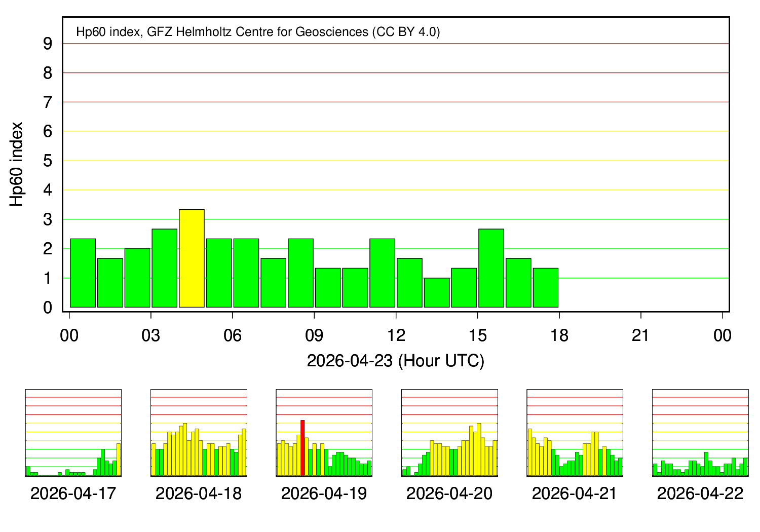Click the 12 hour tick label
Image resolution: width=760 pixels, height=532 pixels.
396,335
